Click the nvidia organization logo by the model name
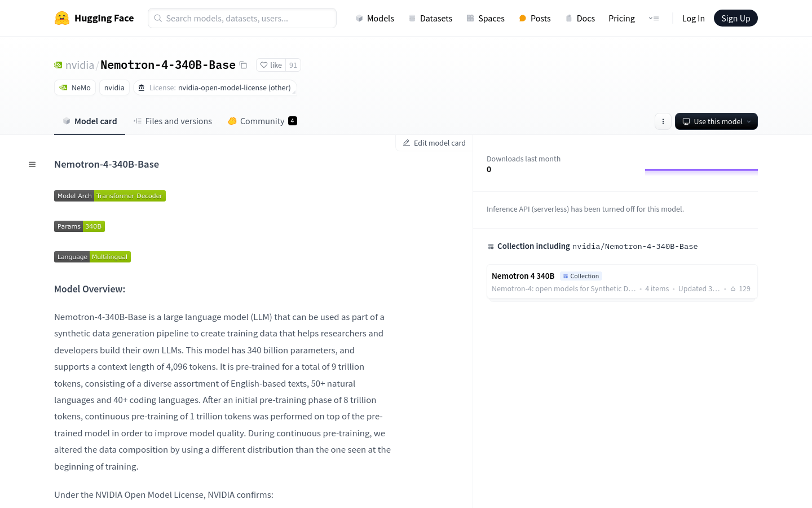 (58, 65)
